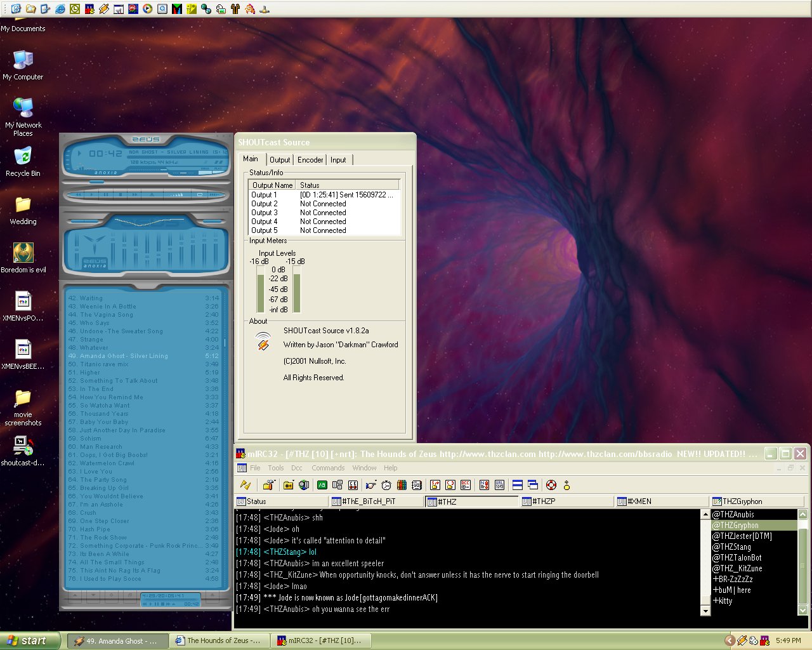The height and width of the screenshot is (650, 812).
Task: Switch to the Encoder tab in SHOUTcast Source
Action: tap(310, 160)
